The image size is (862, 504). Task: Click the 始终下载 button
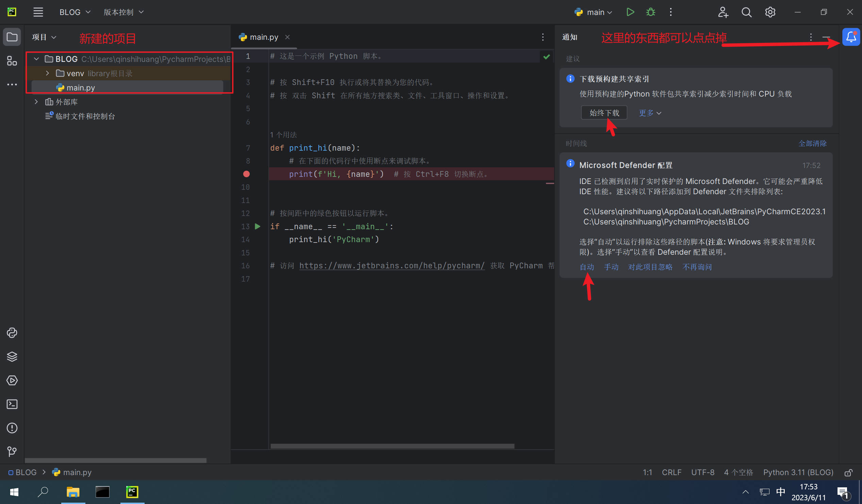pyautogui.click(x=604, y=113)
